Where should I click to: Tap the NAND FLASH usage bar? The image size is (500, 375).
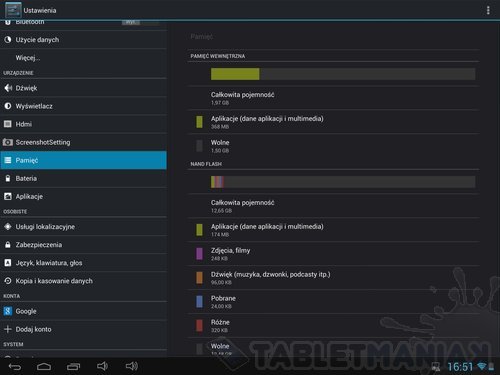tap(343, 182)
